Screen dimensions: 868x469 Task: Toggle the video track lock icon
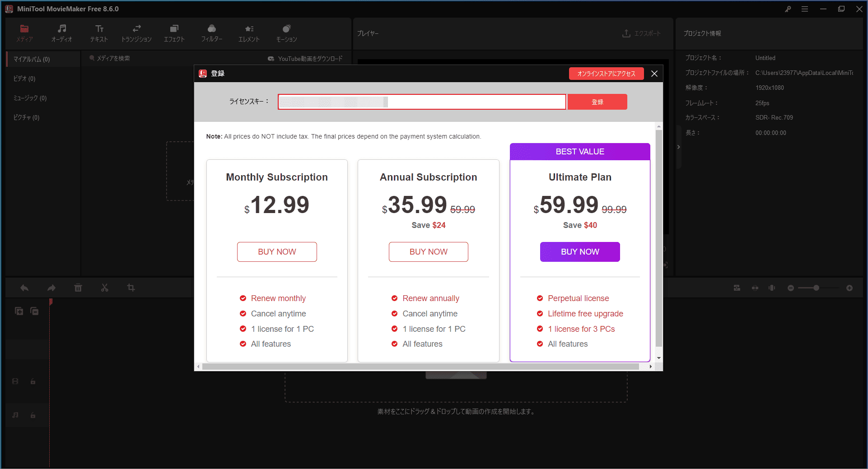(x=33, y=381)
